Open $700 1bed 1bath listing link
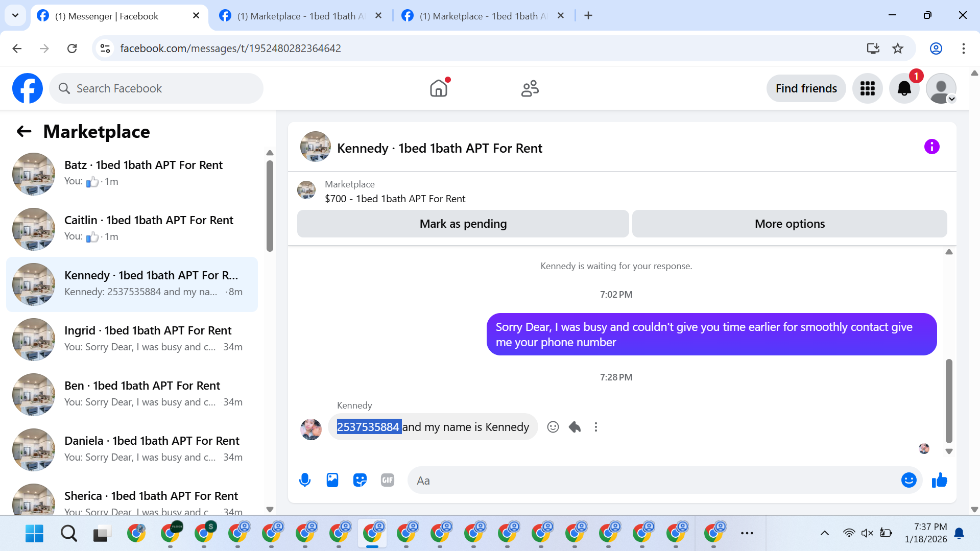980x551 pixels. (x=395, y=199)
